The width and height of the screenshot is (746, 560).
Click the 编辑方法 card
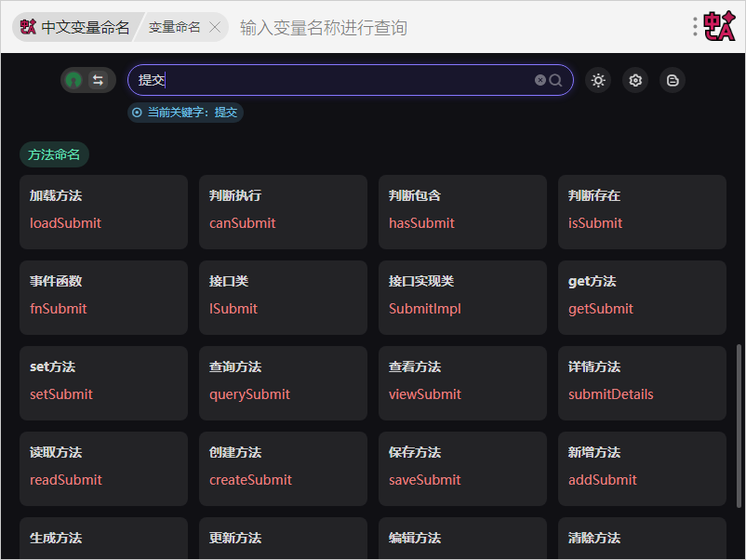tap(462, 538)
